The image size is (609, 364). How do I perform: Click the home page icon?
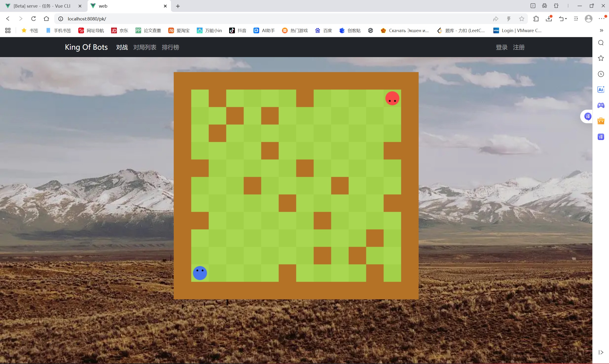click(46, 19)
